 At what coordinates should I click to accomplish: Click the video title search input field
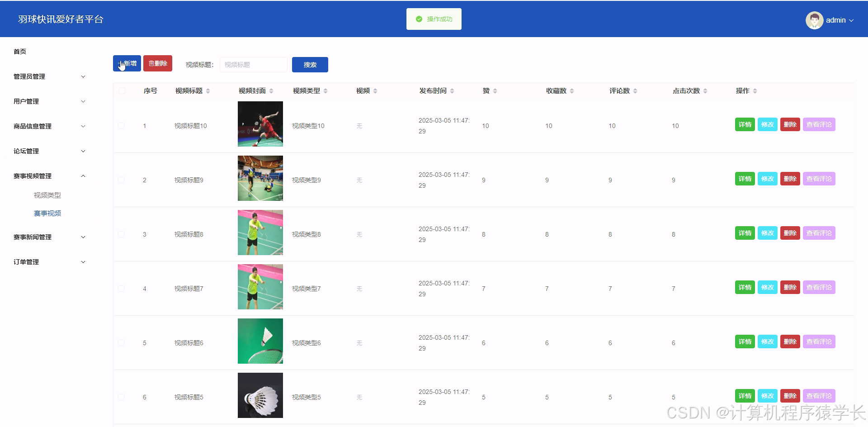[x=253, y=64]
